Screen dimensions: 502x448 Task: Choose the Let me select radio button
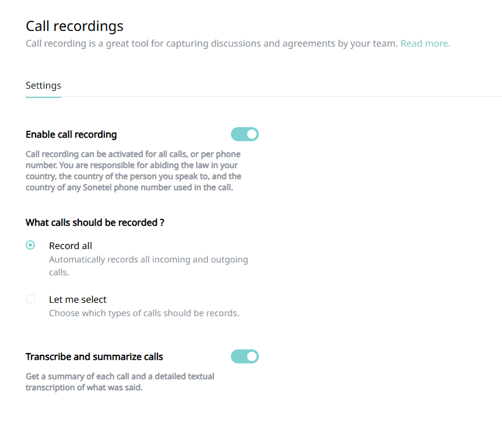click(x=30, y=299)
